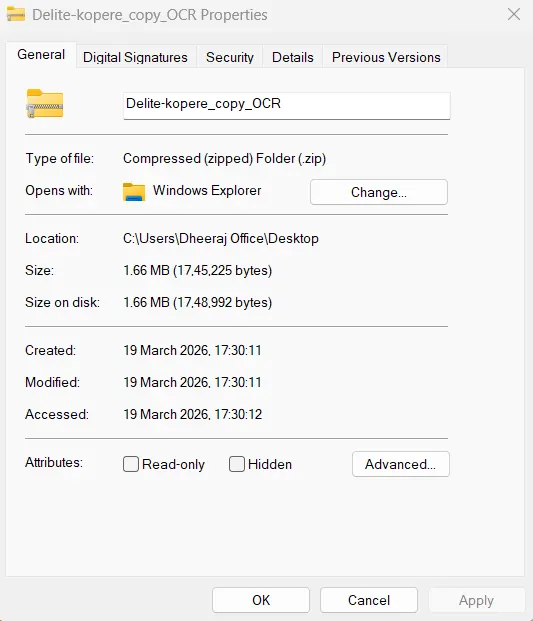Image resolution: width=533 pixels, height=621 pixels.
Task: Open Advanced... attributes settings
Action: click(x=401, y=464)
